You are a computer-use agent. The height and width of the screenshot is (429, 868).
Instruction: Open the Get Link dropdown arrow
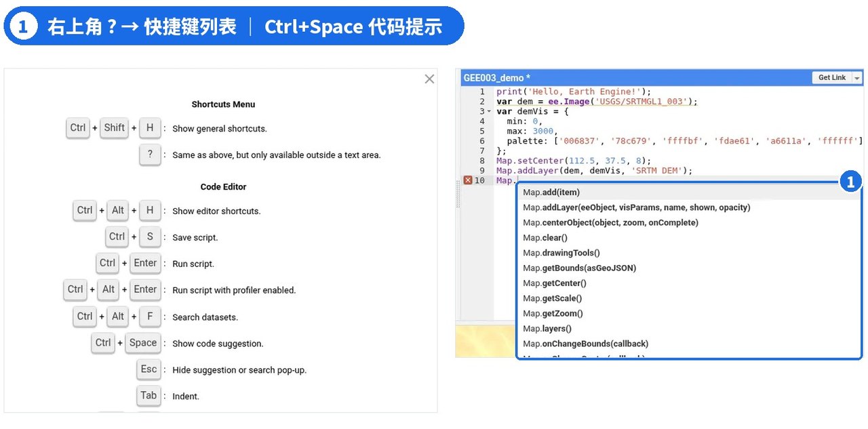point(857,78)
